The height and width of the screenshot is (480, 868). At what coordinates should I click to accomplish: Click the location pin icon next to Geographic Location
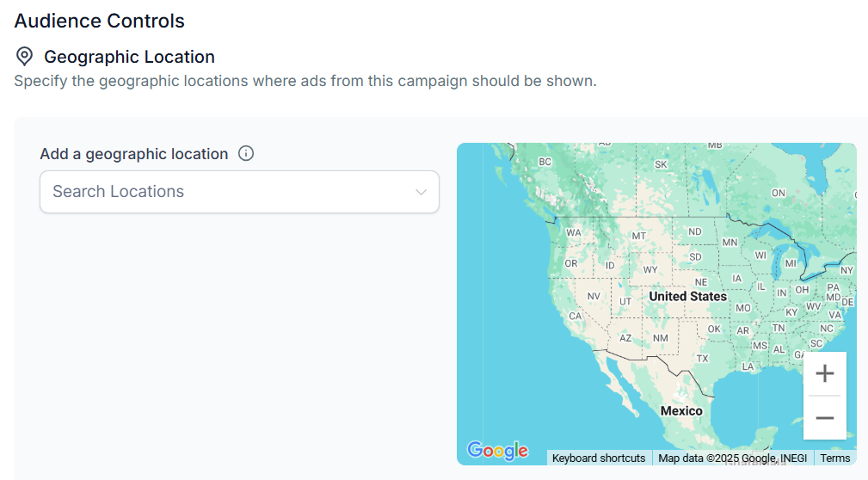coord(24,57)
